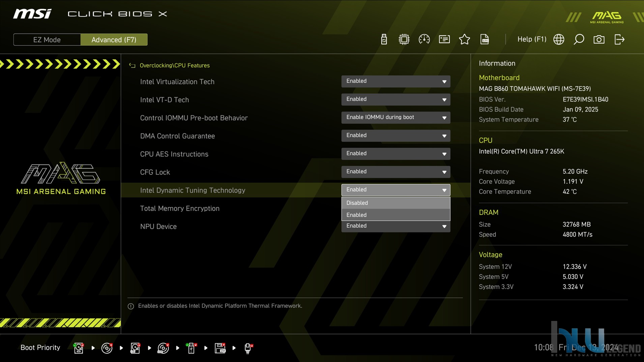Open Intel VT-D Tech dropdown
644x362 pixels.
click(x=396, y=99)
